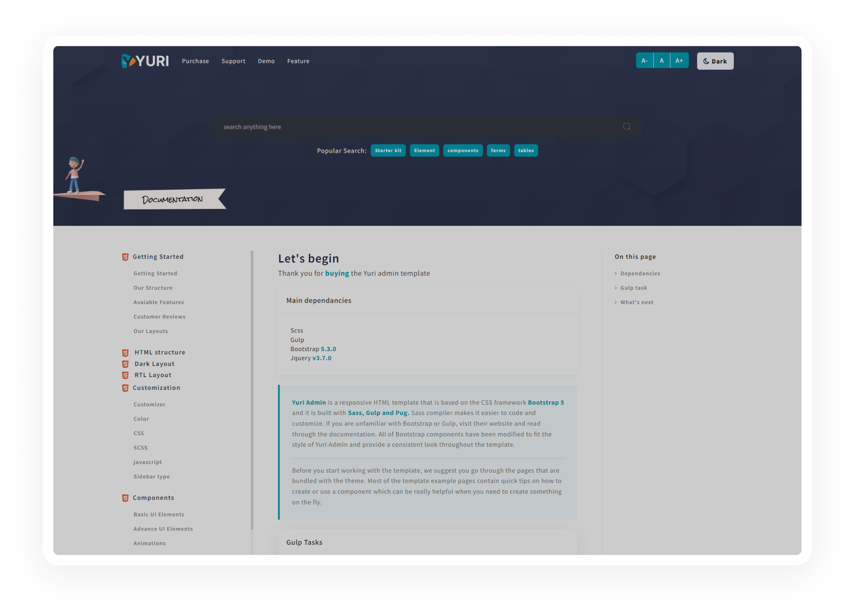Collapse the Components sidebar section
Screen dimensions: 855x616
click(x=153, y=497)
